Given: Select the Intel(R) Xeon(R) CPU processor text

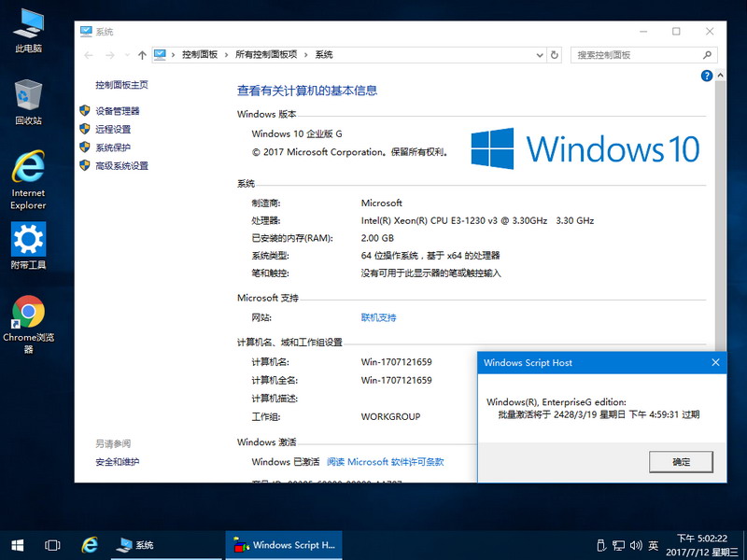Looking at the screenshot, I should (477, 220).
